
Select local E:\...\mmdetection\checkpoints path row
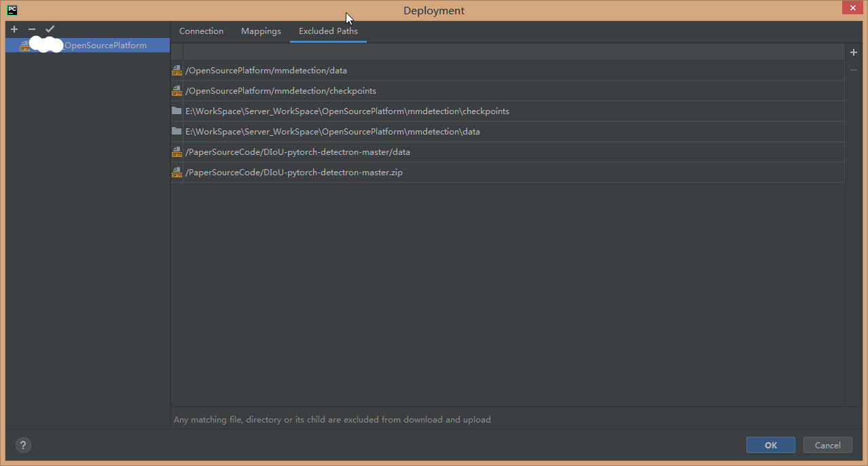(x=507, y=111)
